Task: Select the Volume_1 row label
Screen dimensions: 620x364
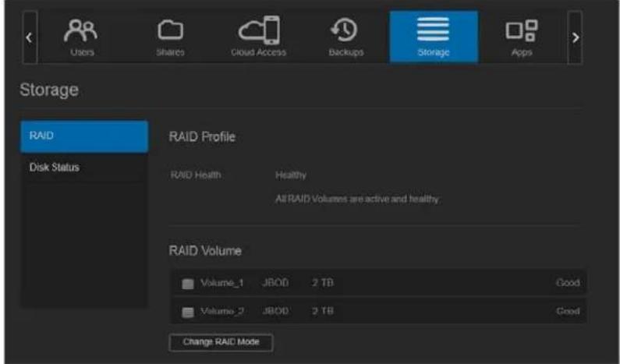Action: coord(221,283)
